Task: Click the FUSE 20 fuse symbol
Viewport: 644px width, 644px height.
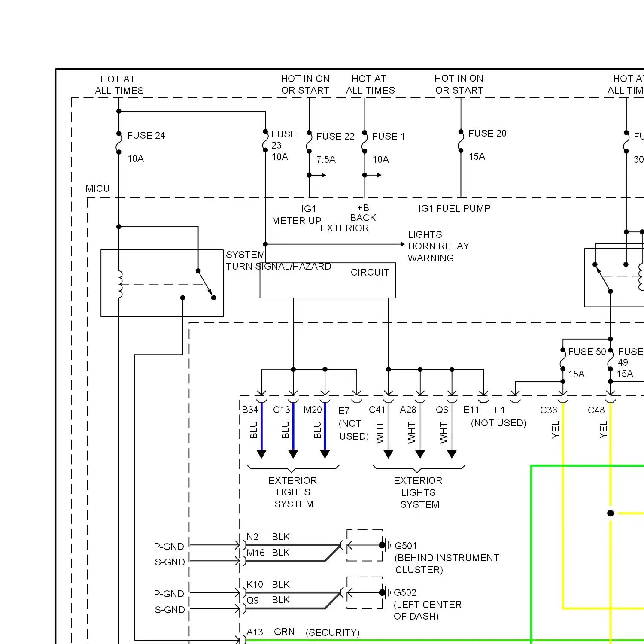Action: coord(461,141)
